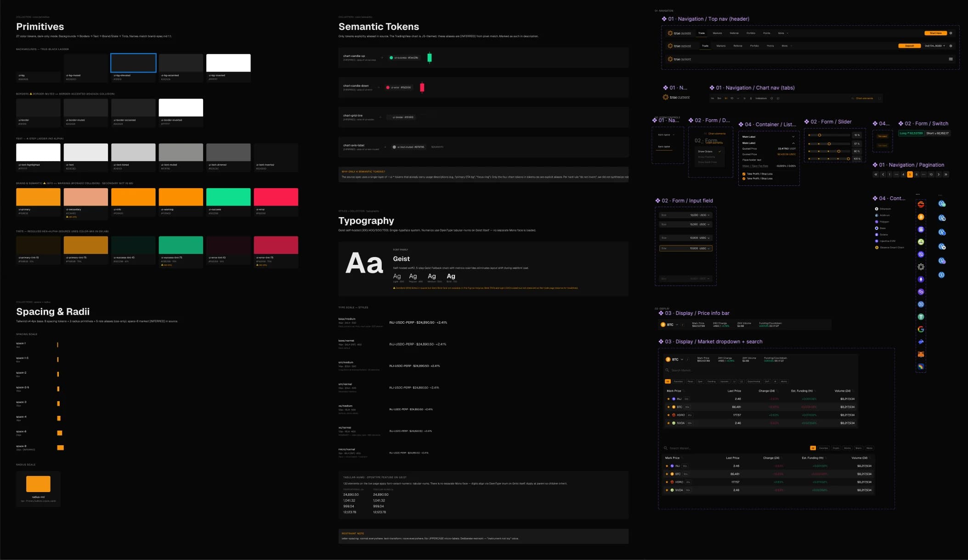968x560 pixels.
Task: Click the MetaMask fox icon
Action: 921,354
